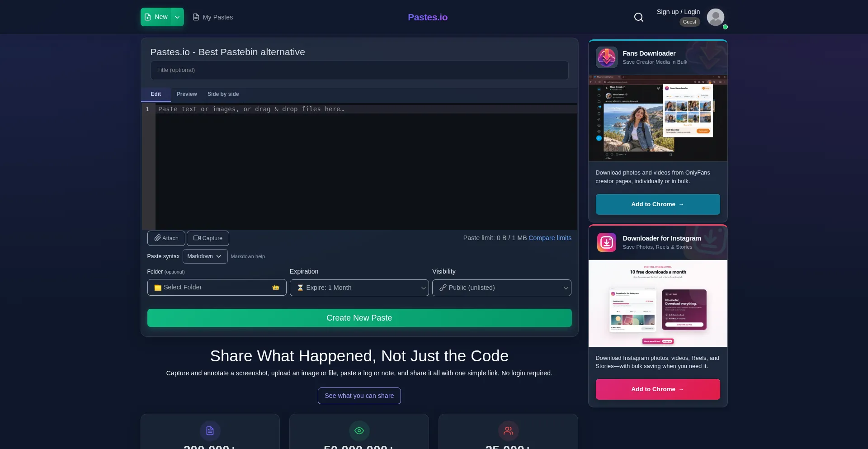Open the Expire: 1 Month dropdown

(359, 288)
